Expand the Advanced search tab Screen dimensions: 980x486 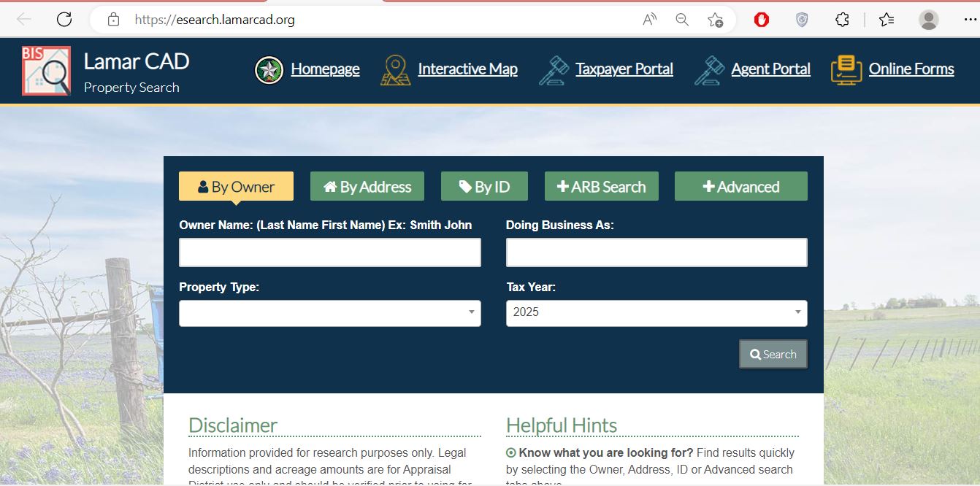740,187
